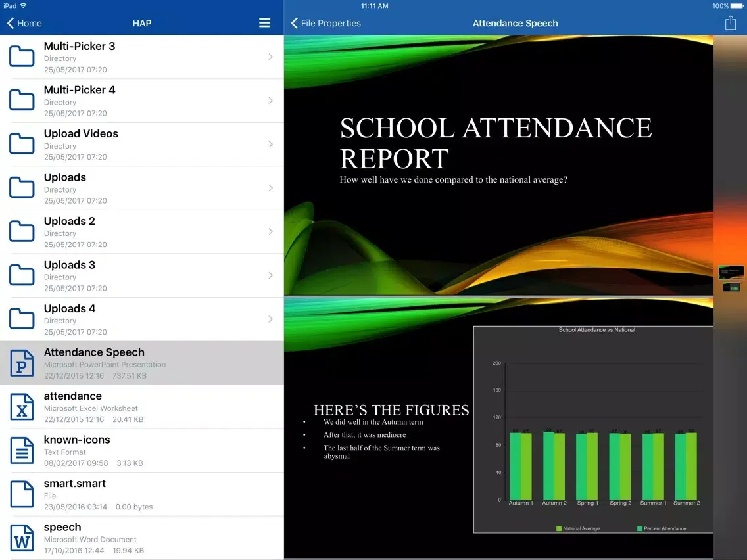The width and height of the screenshot is (747, 560).
Task: Open the Attendance Speech file name
Action: (94, 352)
